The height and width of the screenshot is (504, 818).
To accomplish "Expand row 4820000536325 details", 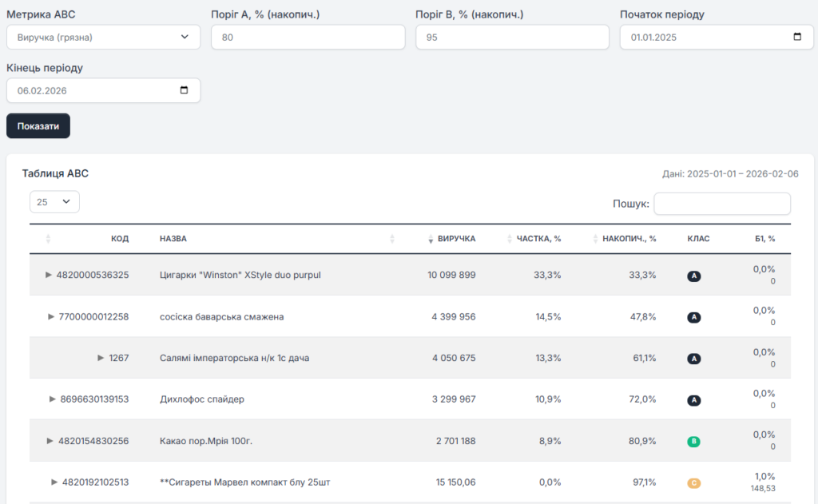I will point(49,275).
